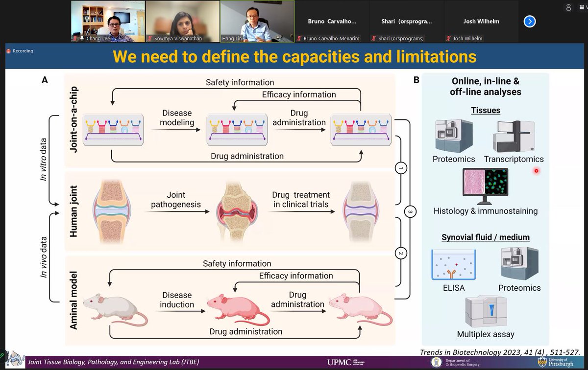Click the 'Transcriptomics' label

pos(514,159)
